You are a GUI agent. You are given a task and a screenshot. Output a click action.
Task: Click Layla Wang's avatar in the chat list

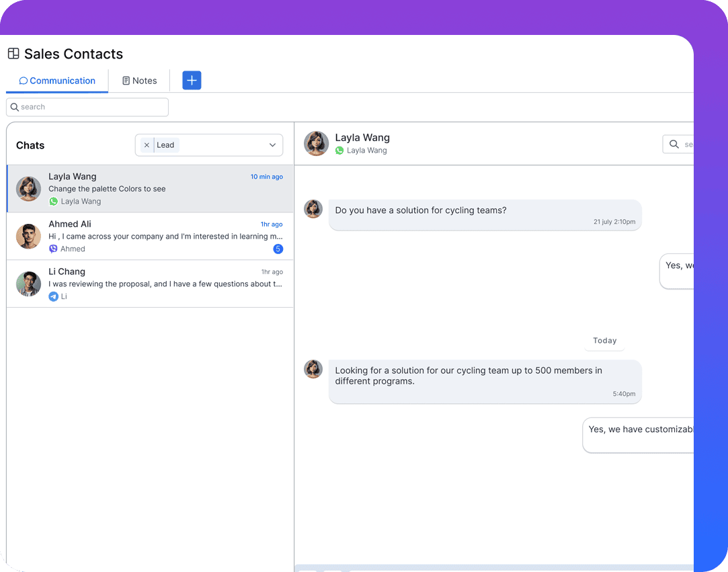29,189
